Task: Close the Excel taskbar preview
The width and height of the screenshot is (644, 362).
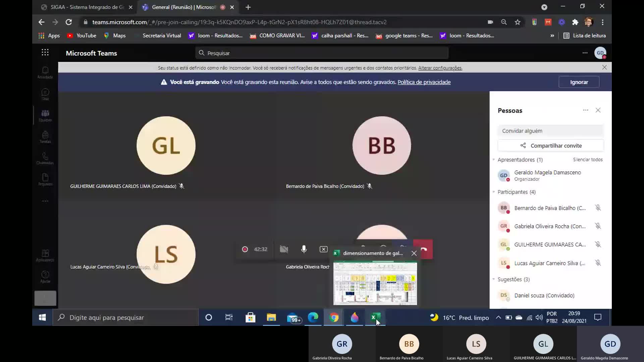Action: 414,253
